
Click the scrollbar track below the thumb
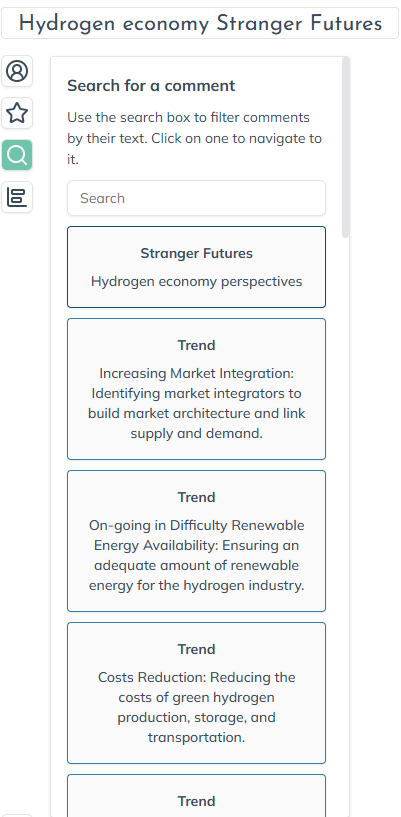point(345,521)
